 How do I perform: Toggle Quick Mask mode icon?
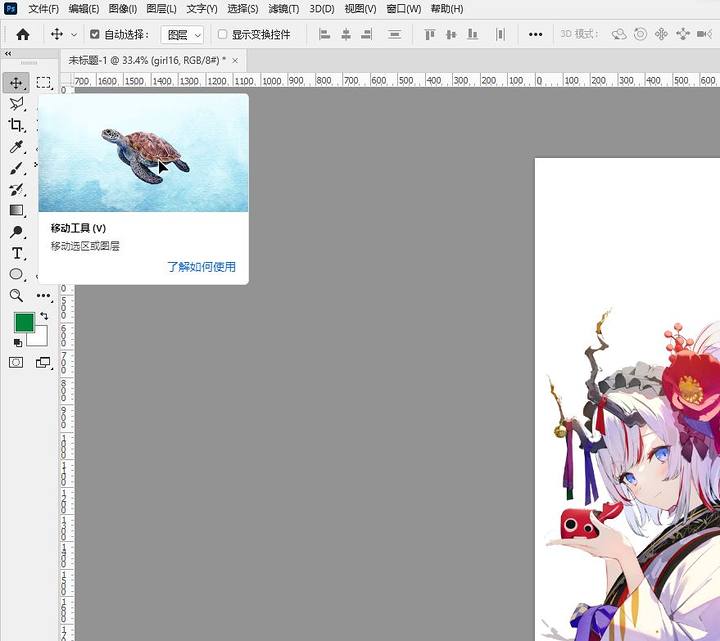(16, 362)
